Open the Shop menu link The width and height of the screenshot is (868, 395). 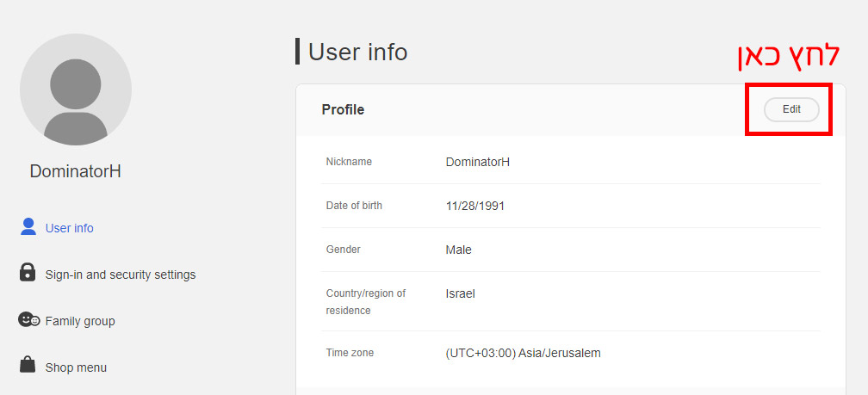point(76,367)
